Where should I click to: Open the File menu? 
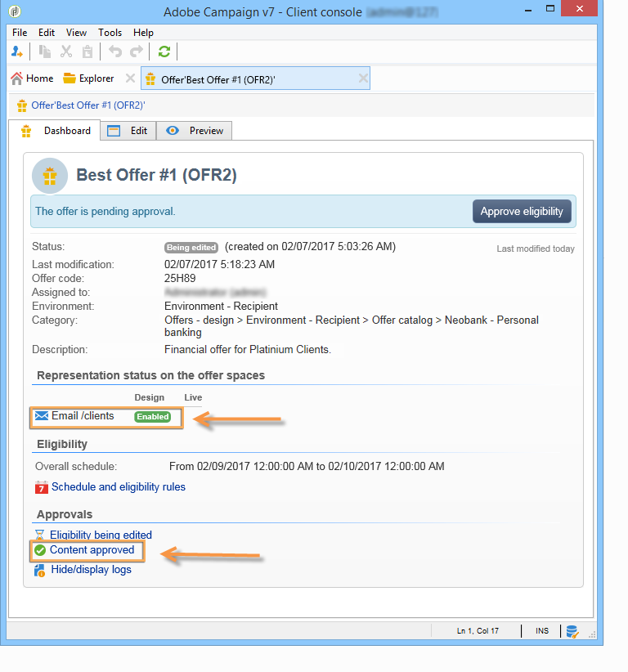[20, 33]
